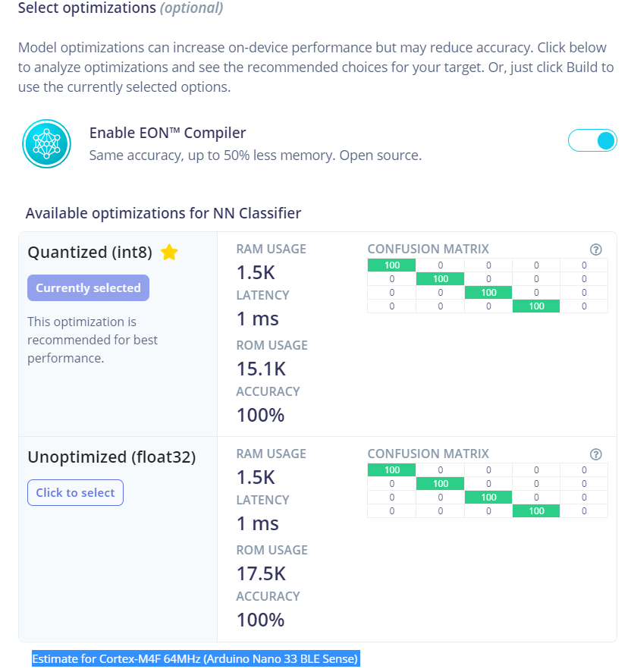Click the Unoptimized 1 ms latency value

(x=258, y=523)
